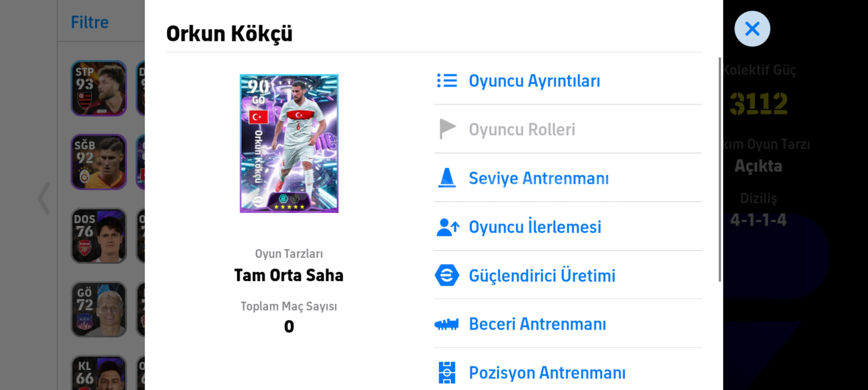Screen dimensions: 868x390
Task: Click the flag icon for Oyuncu Rolleri
Action: click(447, 129)
